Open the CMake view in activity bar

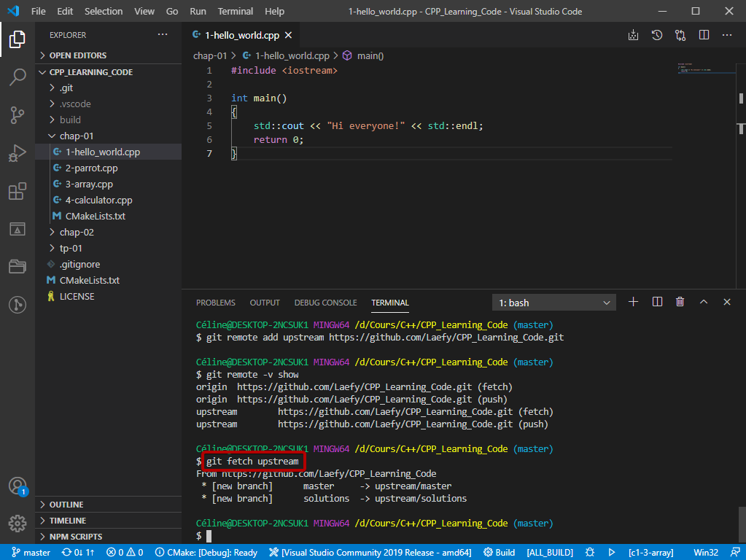point(17,229)
